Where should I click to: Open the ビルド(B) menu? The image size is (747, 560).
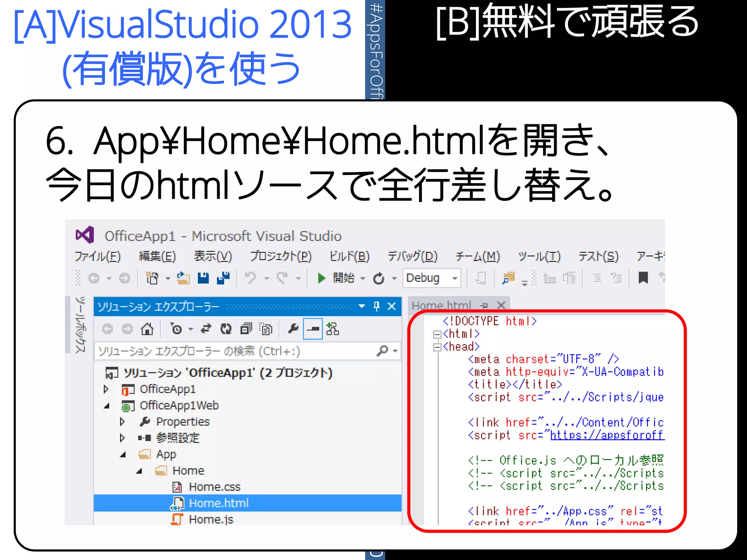(349, 256)
